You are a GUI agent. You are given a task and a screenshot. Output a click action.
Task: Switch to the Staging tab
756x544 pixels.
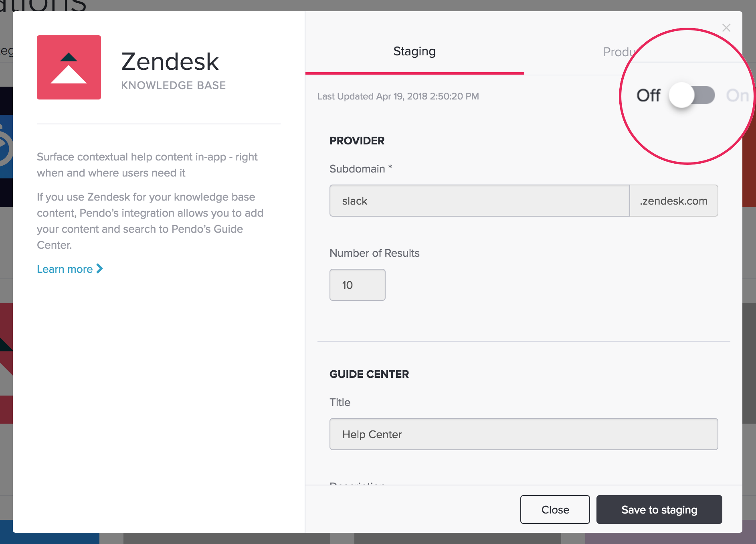[414, 52]
